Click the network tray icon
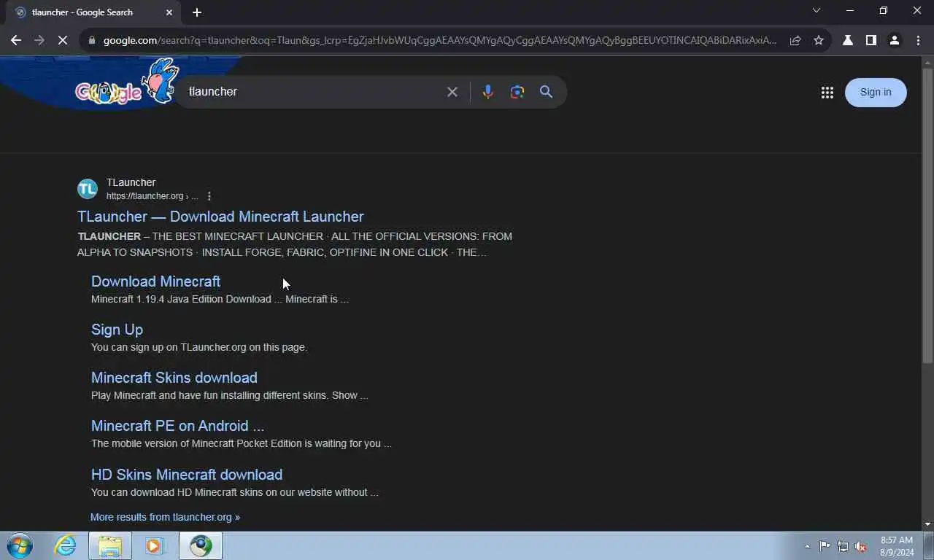 pyautogui.click(x=843, y=546)
